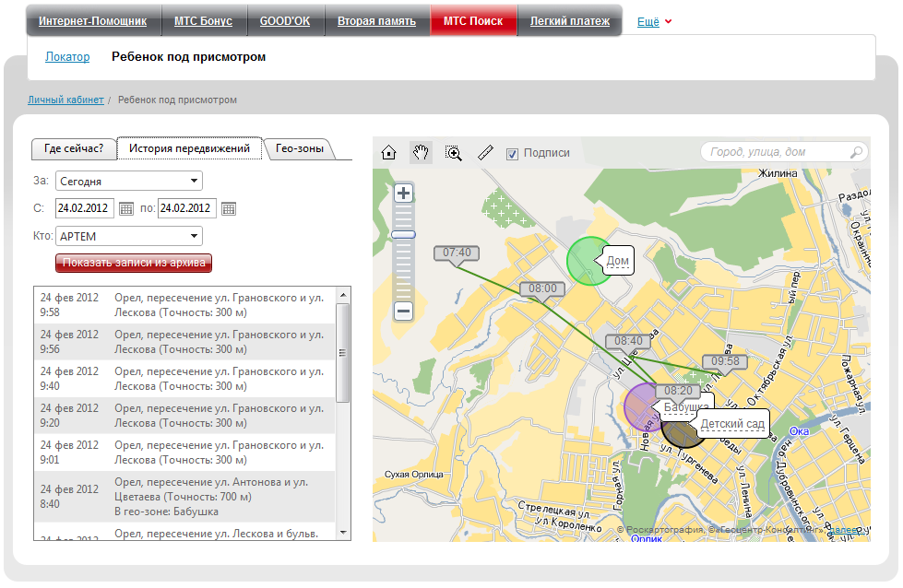Click the Ребенок под присмотром heading tab

189,57
